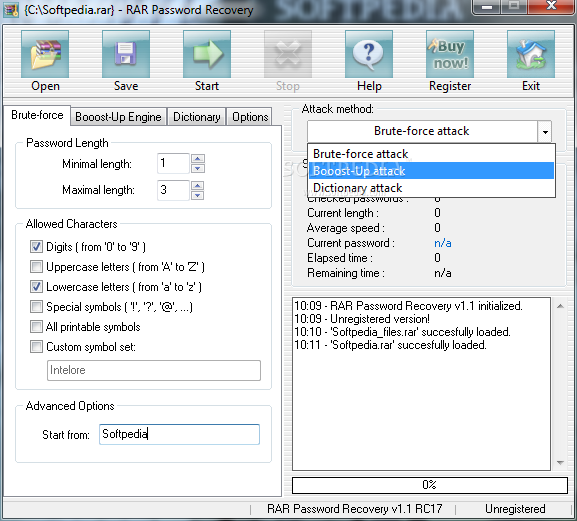Disable Lowercase letters checkbox
The height and width of the screenshot is (521, 577).
coord(36,286)
